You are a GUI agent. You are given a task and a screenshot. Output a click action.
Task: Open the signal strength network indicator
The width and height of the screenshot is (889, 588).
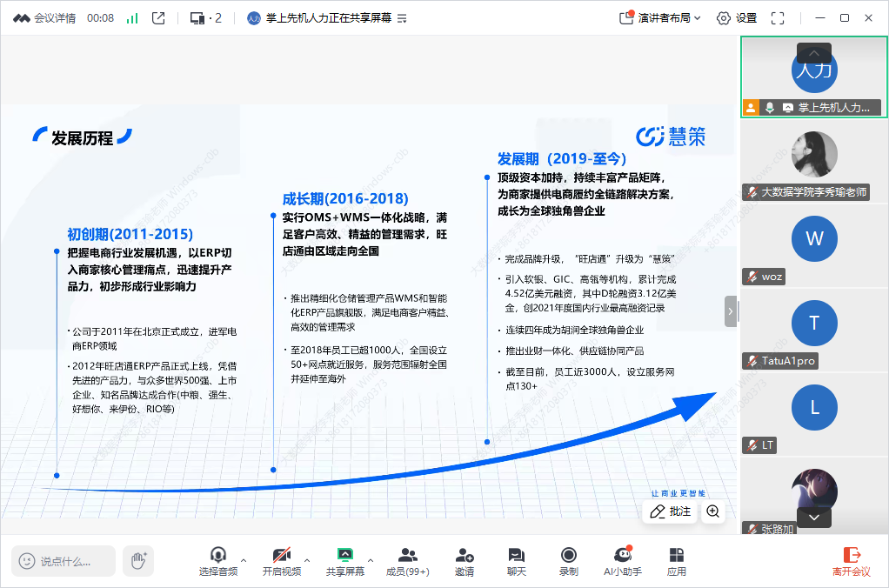pyautogui.click(x=132, y=17)
